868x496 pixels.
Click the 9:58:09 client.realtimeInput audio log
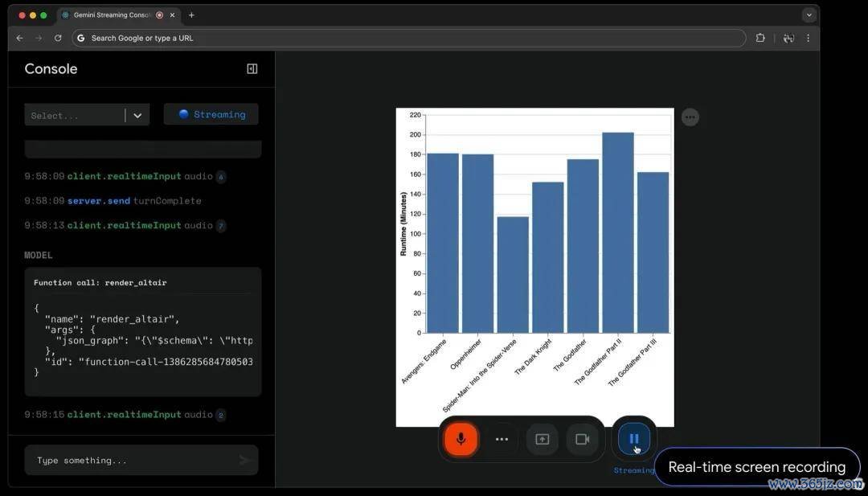tap(125, 177)
